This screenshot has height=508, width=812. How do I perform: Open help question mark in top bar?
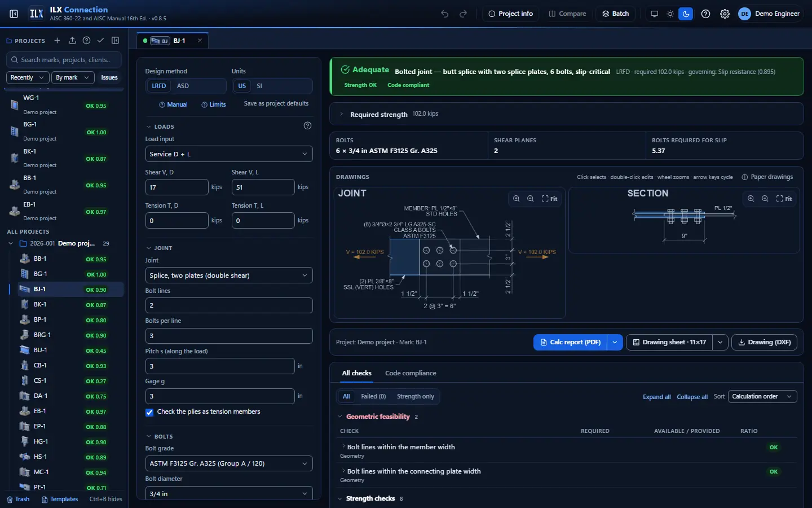pyautogui.click(x=705, y=14)
